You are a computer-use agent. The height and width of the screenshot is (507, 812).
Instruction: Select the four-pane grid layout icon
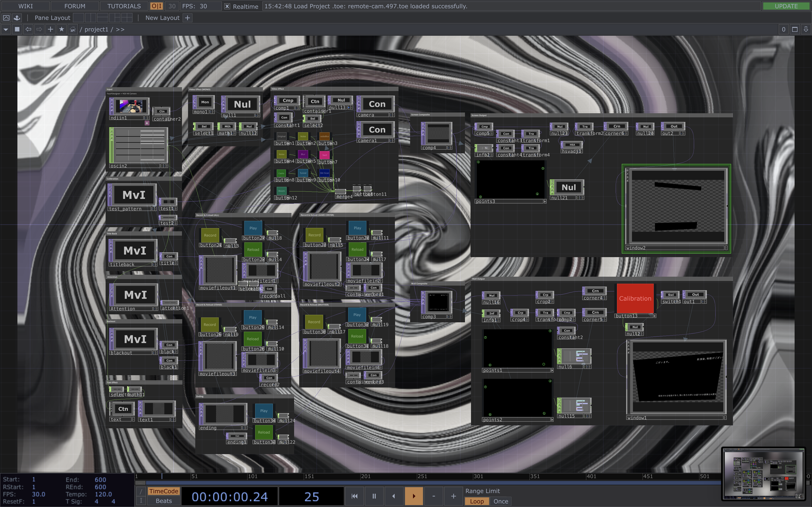(x=126, y=18)
